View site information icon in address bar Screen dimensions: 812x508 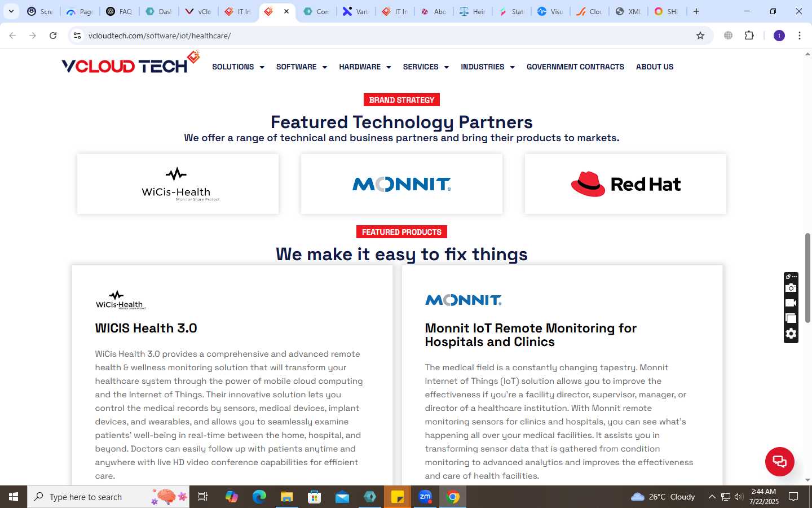pyautogui.click(x=77, y=36)
